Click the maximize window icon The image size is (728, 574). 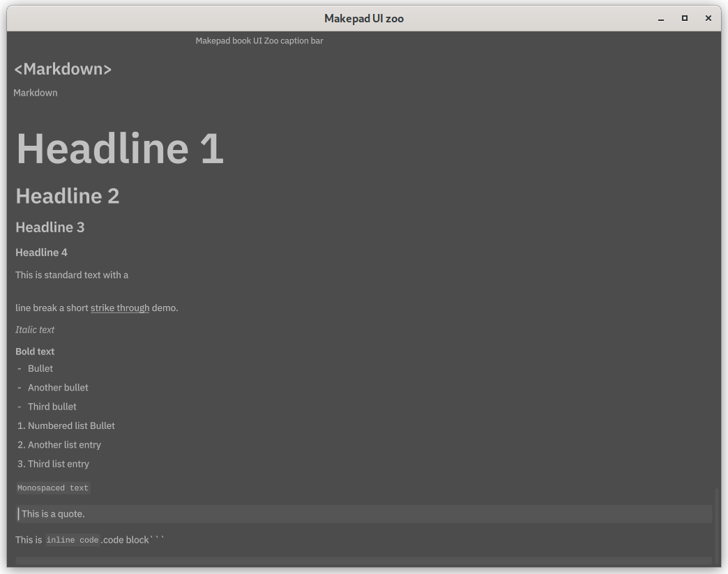pyautogui.click(x=684, y=18)
